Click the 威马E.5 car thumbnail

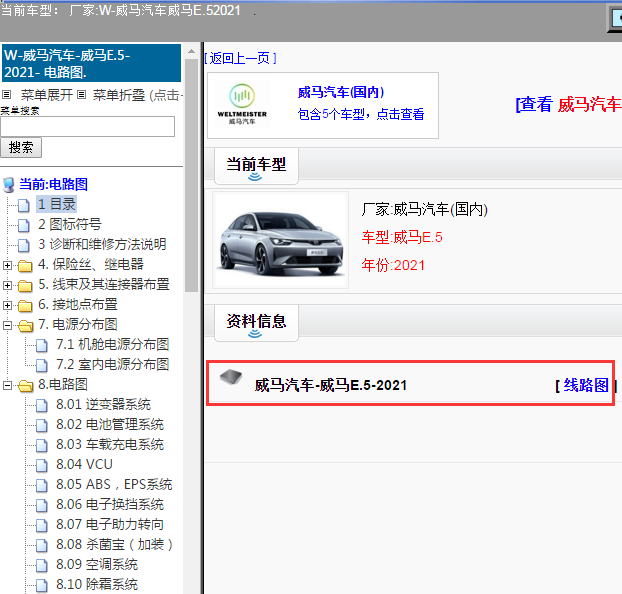pyautogui.click(x=280, y=240)
